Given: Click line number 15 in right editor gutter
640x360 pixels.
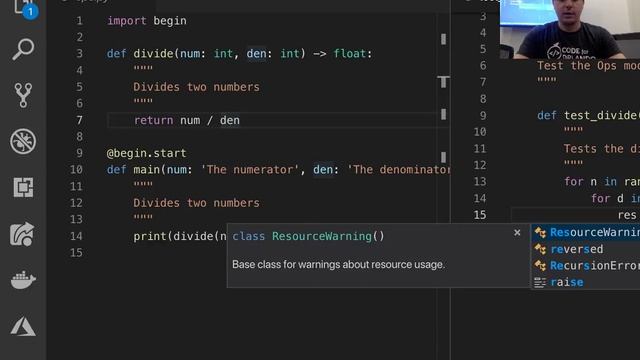Looking at the screenshot, I should click(480, 215).
